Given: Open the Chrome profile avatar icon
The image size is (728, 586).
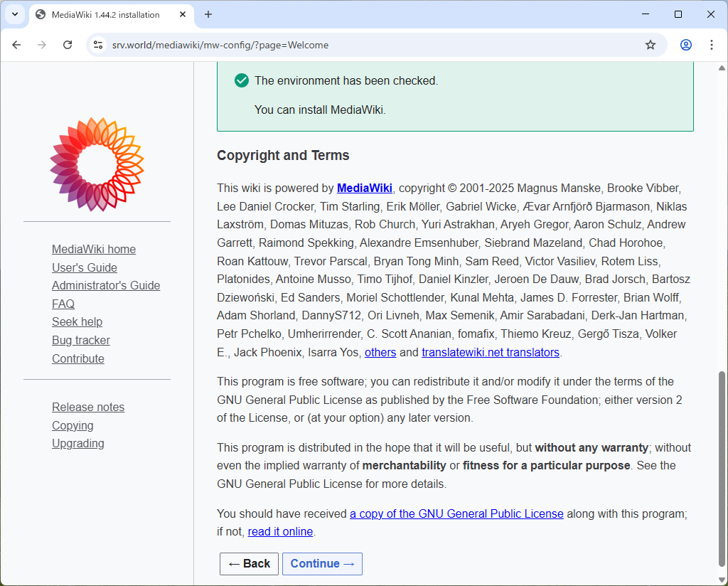Looking at the screenshot, I should click(685, 45).
